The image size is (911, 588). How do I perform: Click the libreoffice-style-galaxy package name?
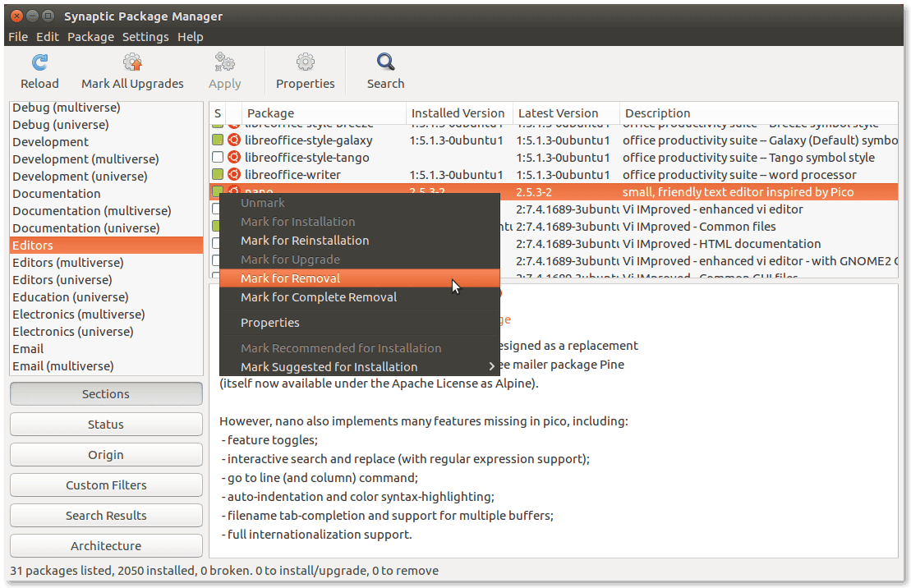pyautogui.click(x=309, y=140)
